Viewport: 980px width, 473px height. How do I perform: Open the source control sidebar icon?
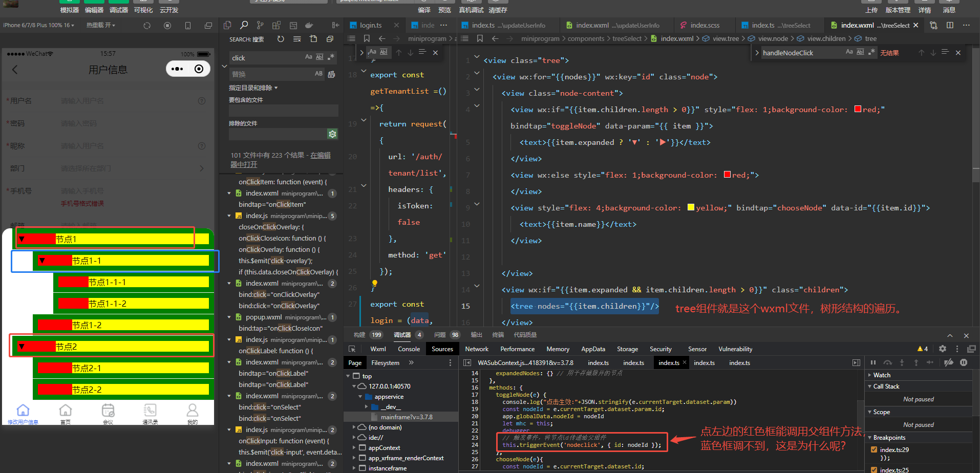pos(260,25)
